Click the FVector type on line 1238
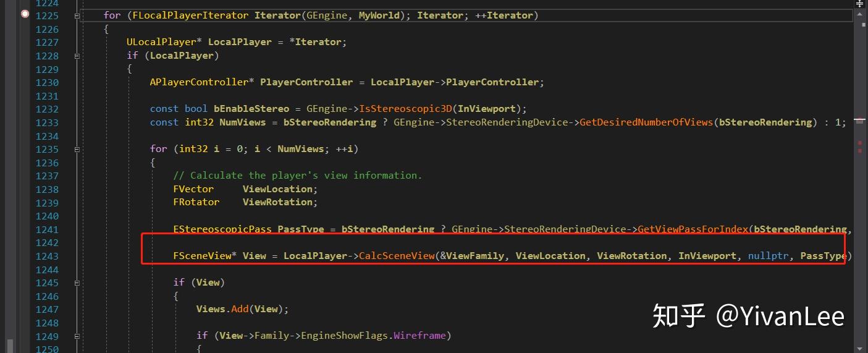Image resolution: width=868 pixels, height=353 pixels. tap(193, 189)
